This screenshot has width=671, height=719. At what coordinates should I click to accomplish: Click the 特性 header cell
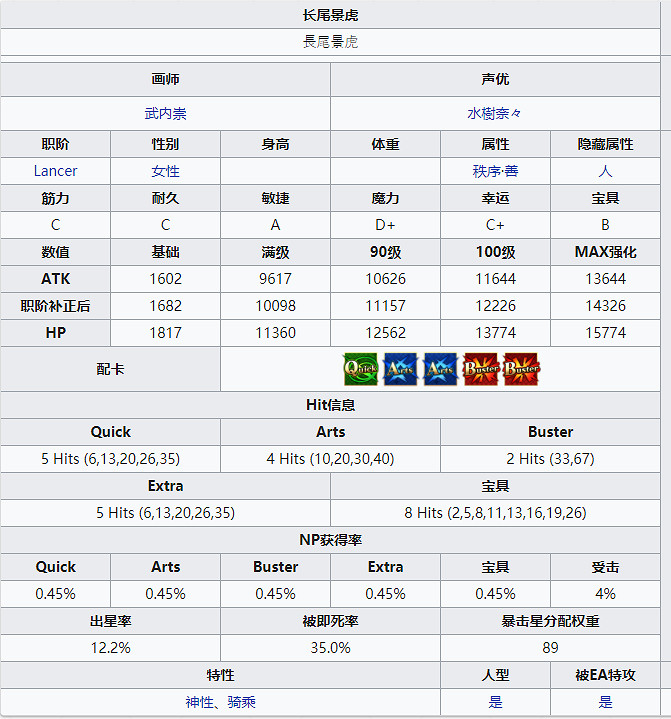click(221, 675)
